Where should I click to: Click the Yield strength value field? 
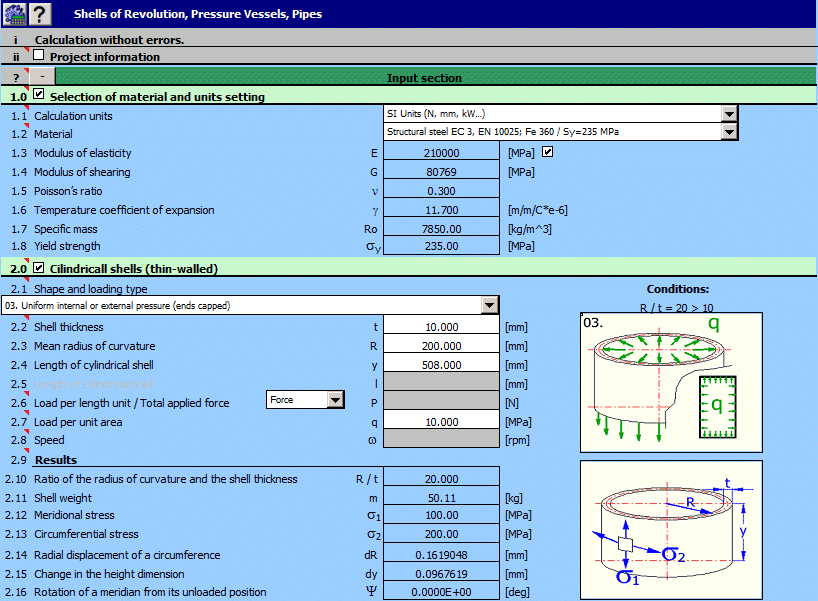(x=440, y=246)
